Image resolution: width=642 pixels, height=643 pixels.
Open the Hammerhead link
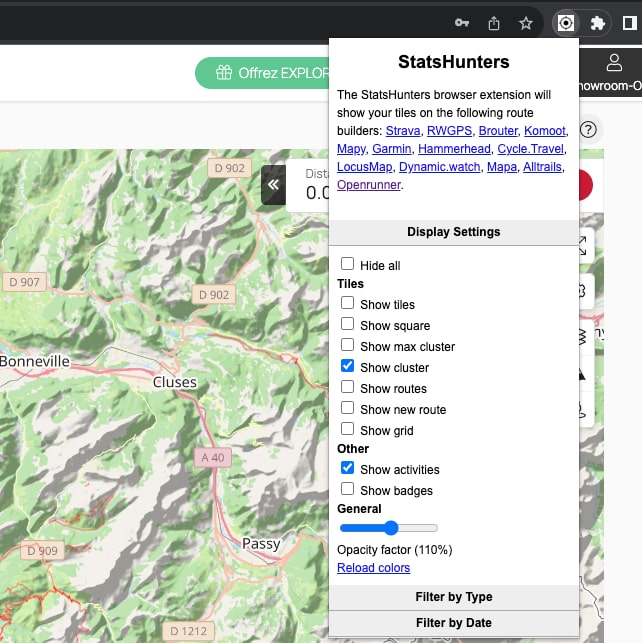(x=454, y=149)
